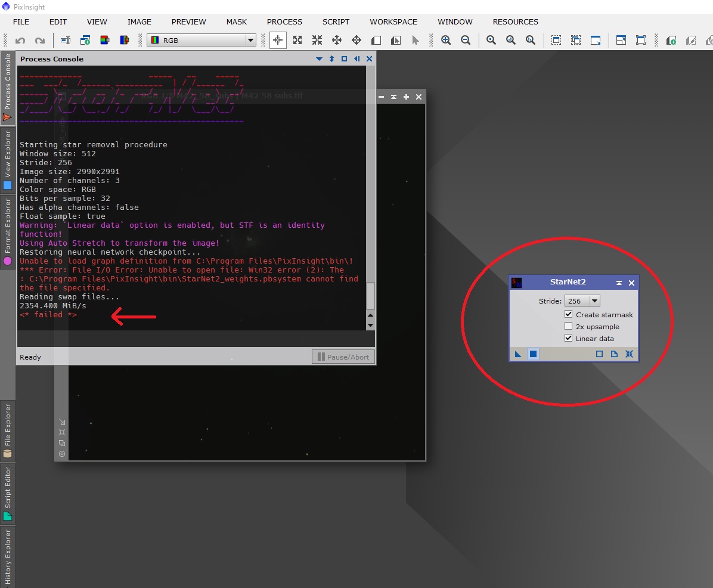Click the window layout tile icon

(x=621, y=41)
